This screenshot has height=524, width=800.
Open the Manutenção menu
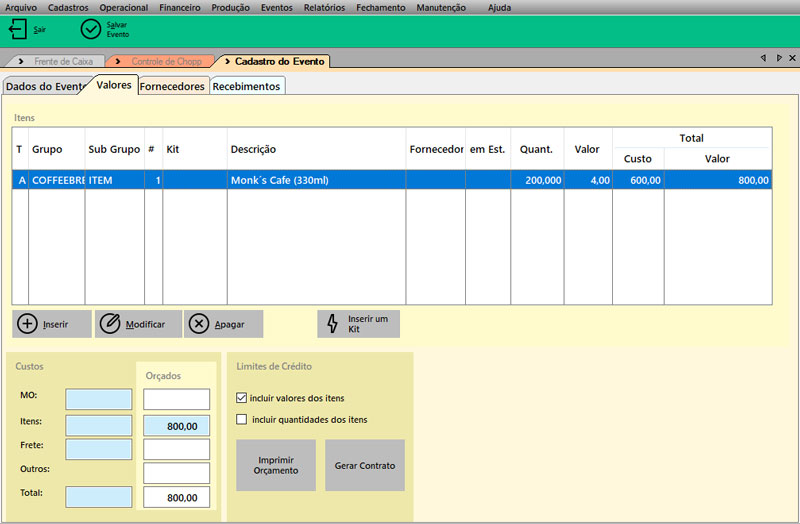[441, 8]
